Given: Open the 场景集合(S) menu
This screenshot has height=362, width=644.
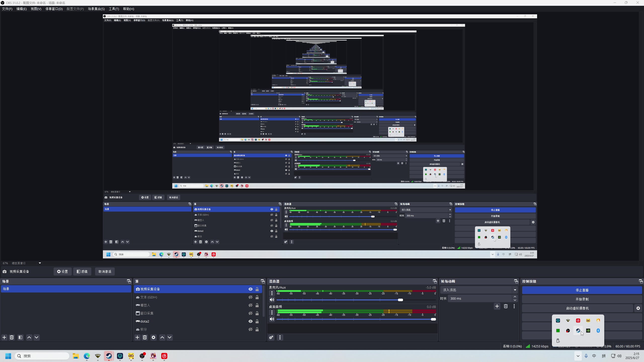Looking at the screenshot, I should click(x=96, y=9).
